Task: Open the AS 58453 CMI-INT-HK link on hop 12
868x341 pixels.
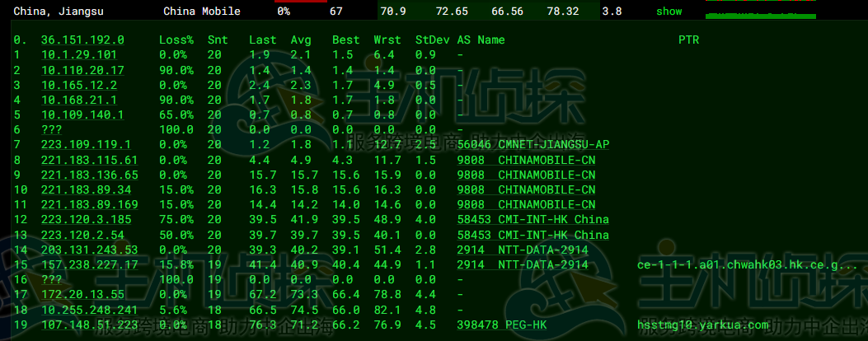Action: tap(533, 219)
